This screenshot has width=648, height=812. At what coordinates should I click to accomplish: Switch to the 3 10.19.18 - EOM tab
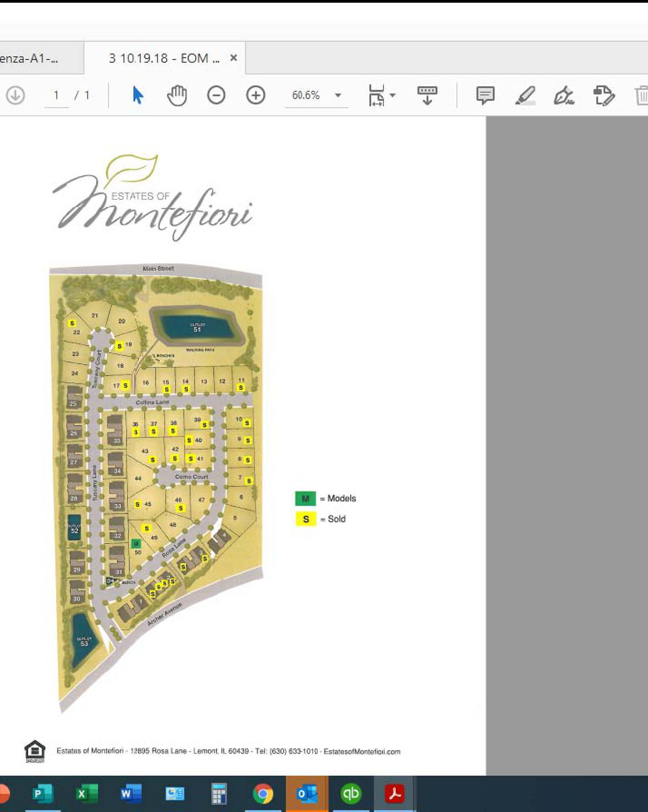164,58
